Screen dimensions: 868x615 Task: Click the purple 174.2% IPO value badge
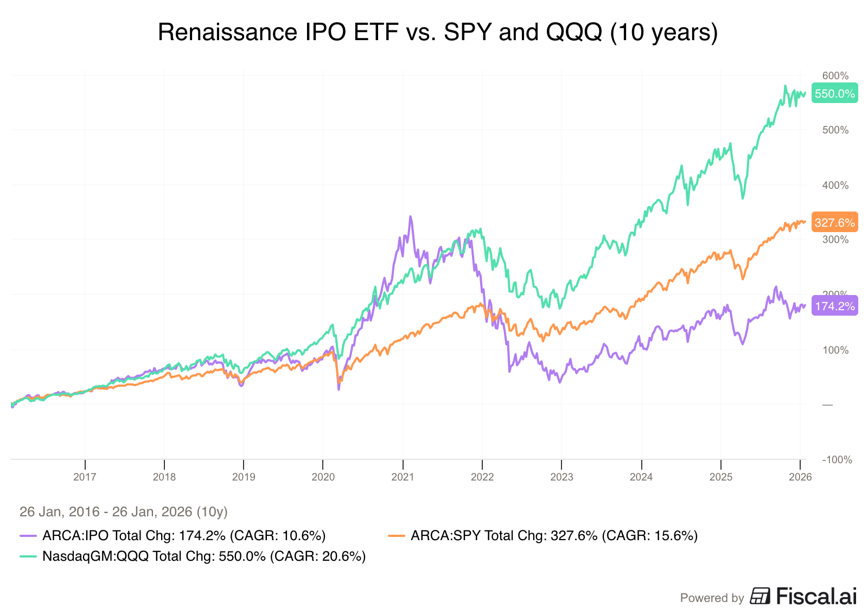pyautogui.click(x=834, y=306)
